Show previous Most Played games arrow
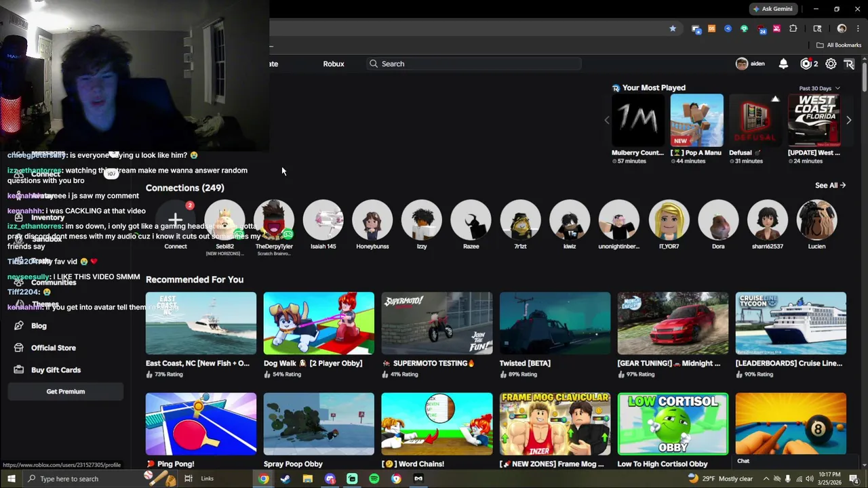Image resolution: width=868 pixels, height=488 pixels. 607,120
